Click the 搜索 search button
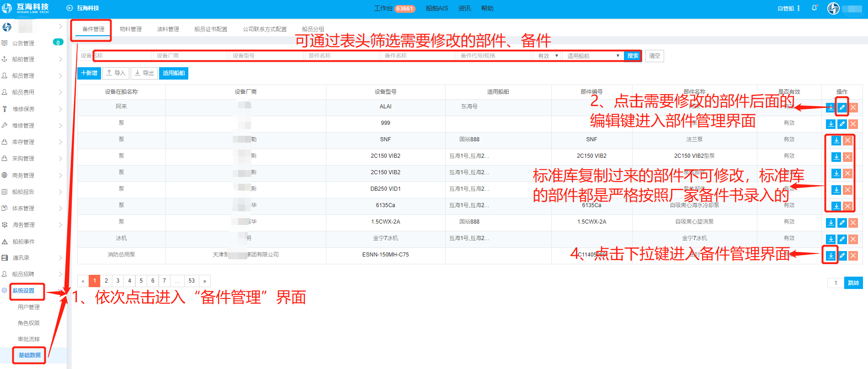 pyautogui.click(x=633, y=56)
